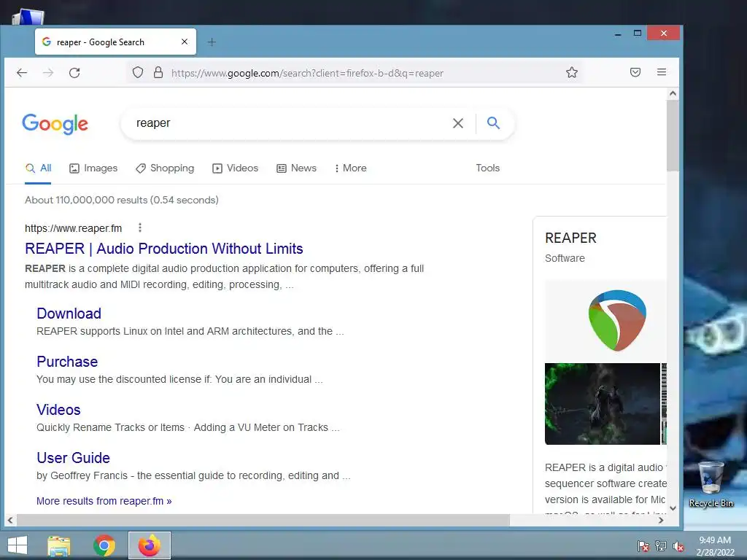Click the Action Center flag tray icon
Viewport: 747px width, 560px height.
[643, 546]
